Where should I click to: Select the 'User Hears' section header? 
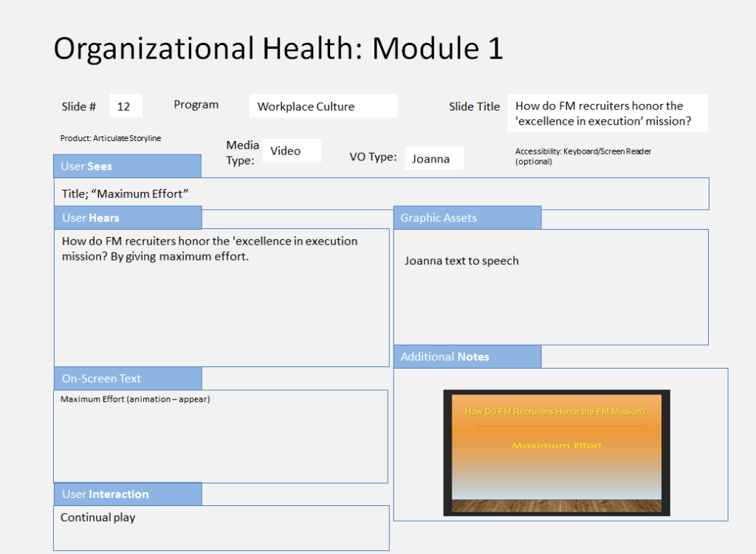click(x=127, y=218)
